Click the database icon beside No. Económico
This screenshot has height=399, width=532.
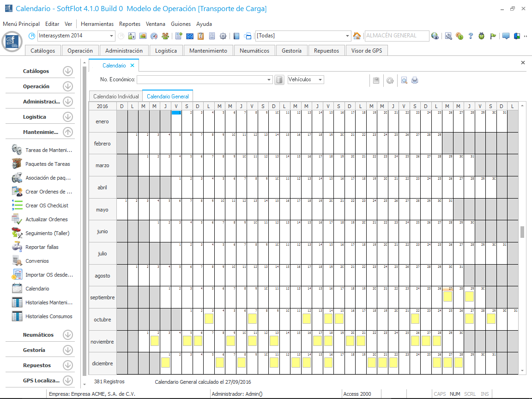pos(279,80)
